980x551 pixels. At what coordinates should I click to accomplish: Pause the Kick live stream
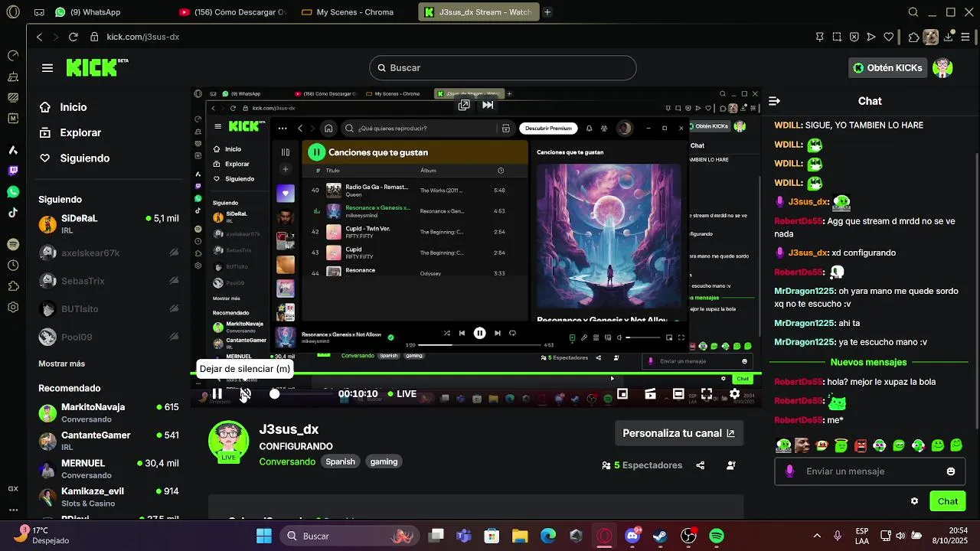[x=217, y=393]
